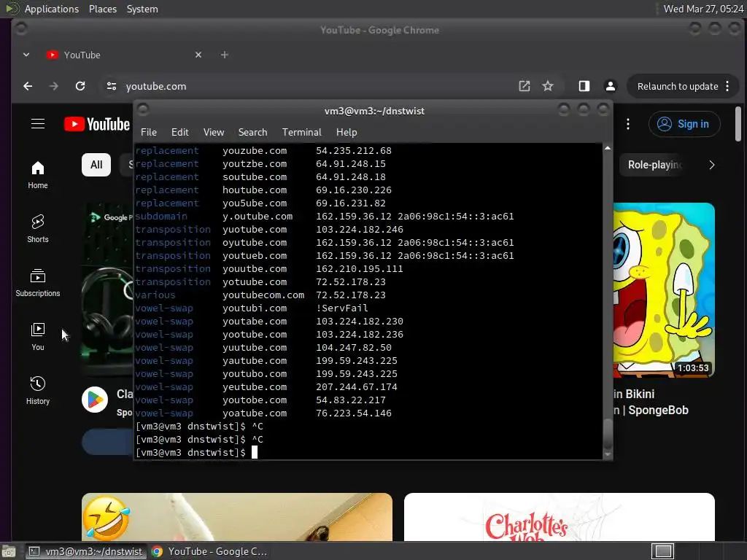This screenshot has width=747, height=560.
Task: Open a new Chrome tab
Action: pyautogui.click(x=225, y=55)
